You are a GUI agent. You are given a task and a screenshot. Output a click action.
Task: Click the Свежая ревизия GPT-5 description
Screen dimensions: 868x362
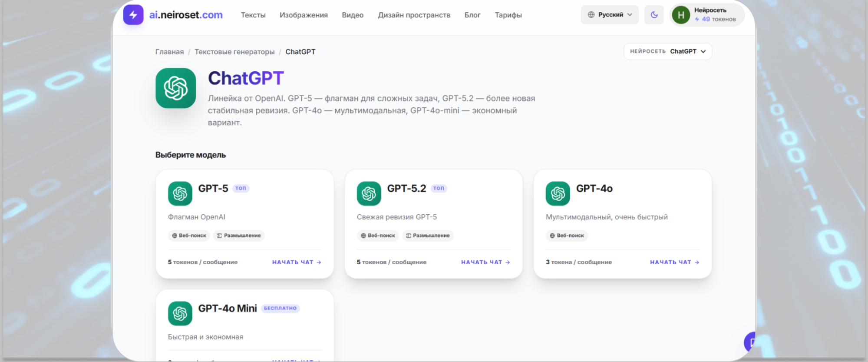(x=397, y=217)
